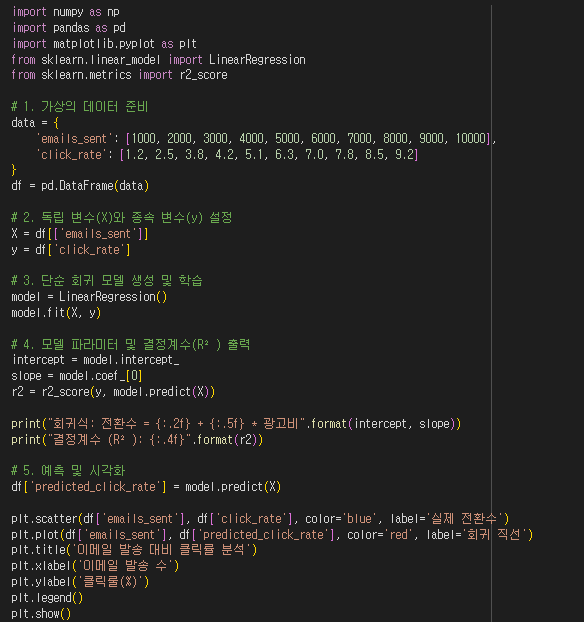The image size is (584, 622).
Task: Click the value 10000 in the emails_sent list
Action: pyautogui.click(x=471, y=138)
